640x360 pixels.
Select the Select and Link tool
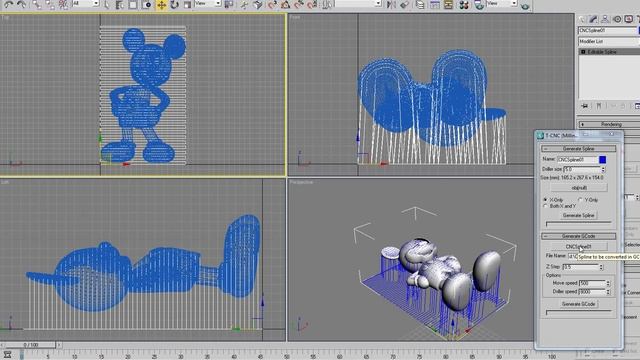click(x=37, y=4)
